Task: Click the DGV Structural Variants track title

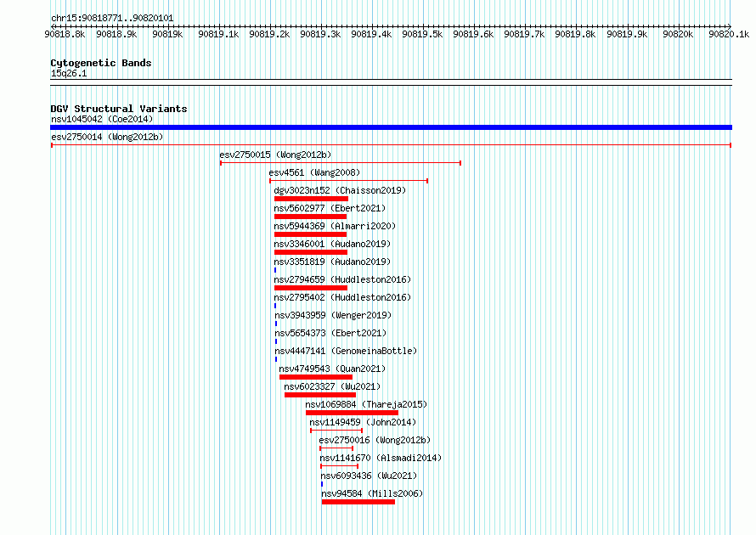Action: (x=119, y=109)
